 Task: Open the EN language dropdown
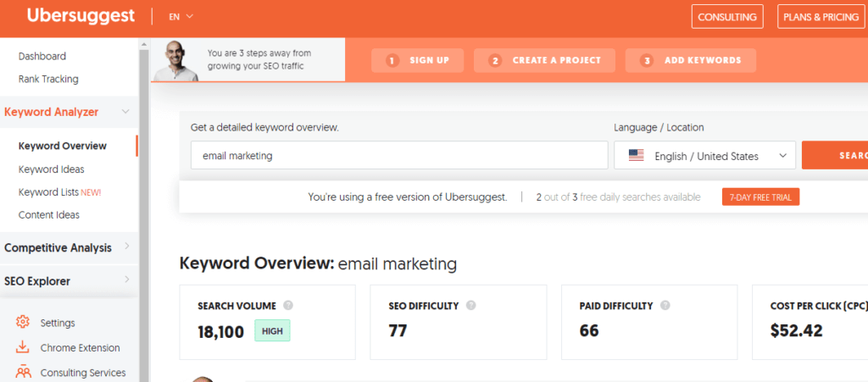pos(181,16)
